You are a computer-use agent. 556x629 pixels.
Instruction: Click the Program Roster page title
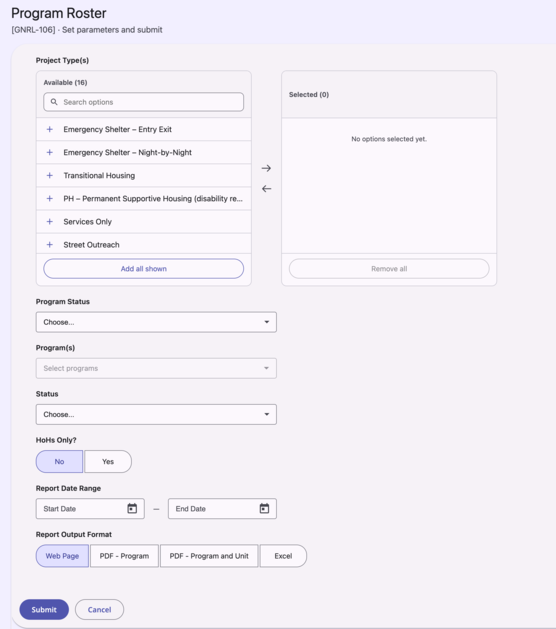pos(59,13)
